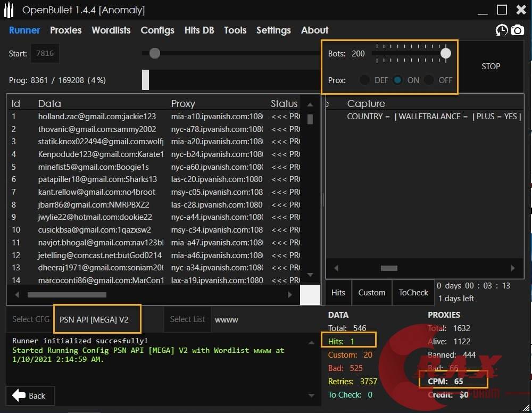Click the horizontal scrollbar thumb of data list

click(67, 294)
